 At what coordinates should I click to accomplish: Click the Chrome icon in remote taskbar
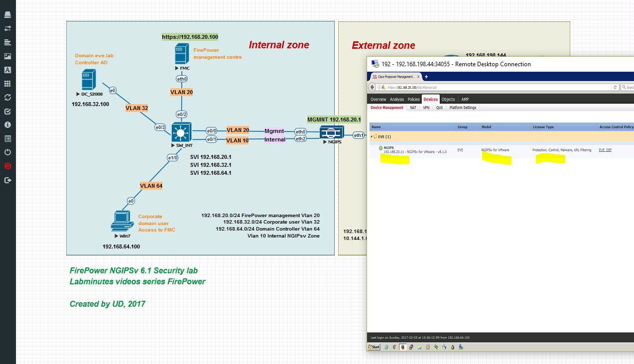pos(394,347)
